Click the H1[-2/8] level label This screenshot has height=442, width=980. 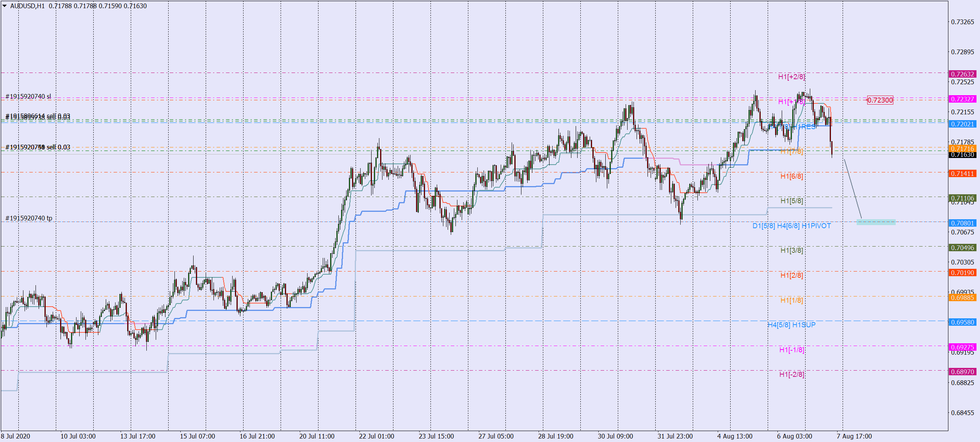tap(791, 375)
